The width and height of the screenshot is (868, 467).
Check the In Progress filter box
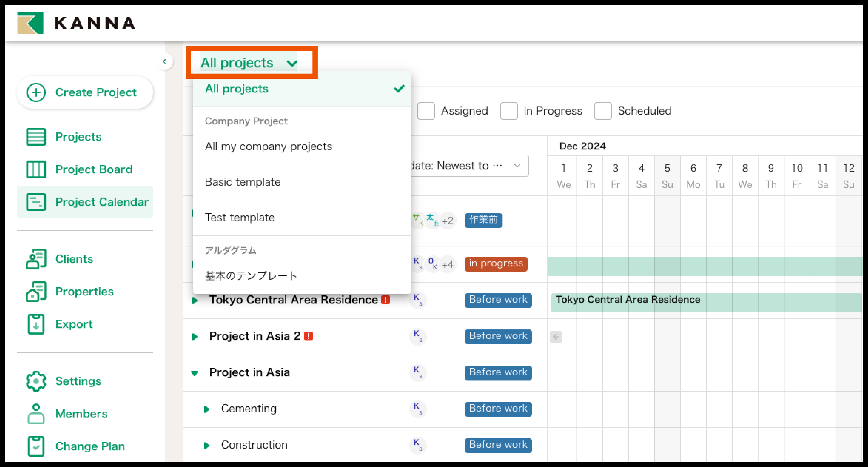[x=509, y=111]
